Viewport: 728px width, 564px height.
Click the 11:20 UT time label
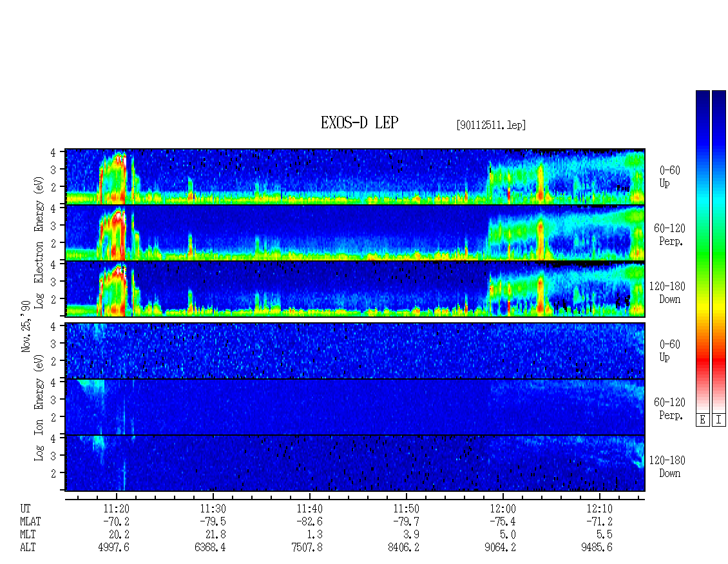[x=116, y=509]
